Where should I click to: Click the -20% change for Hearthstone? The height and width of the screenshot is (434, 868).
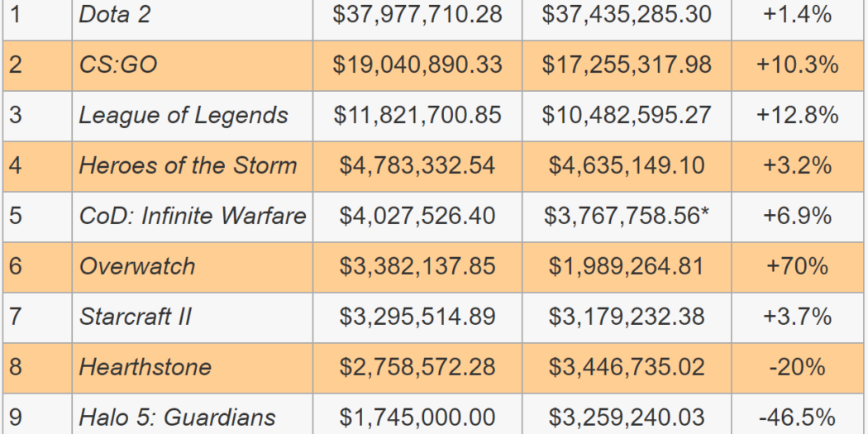pyautogui.click(x=798, y=367)
